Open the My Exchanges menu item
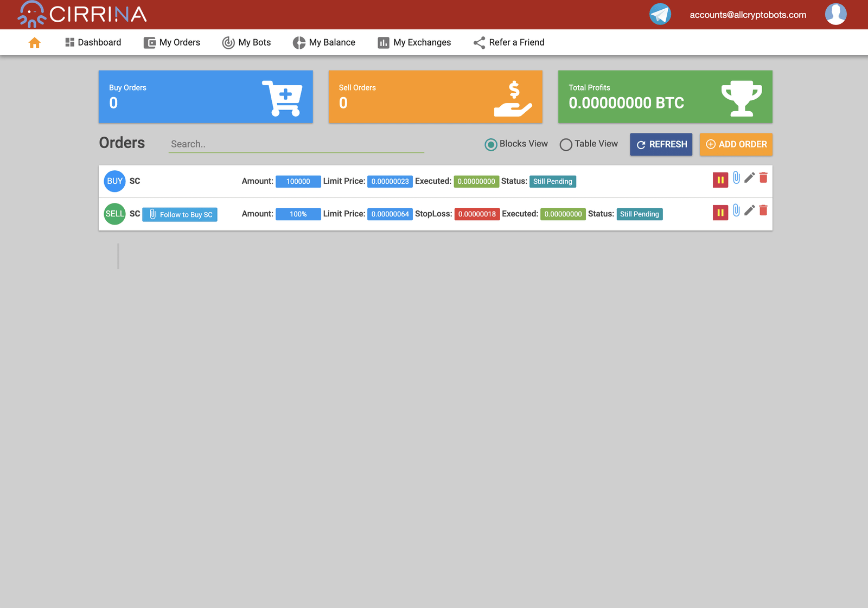 coord(414,42)
